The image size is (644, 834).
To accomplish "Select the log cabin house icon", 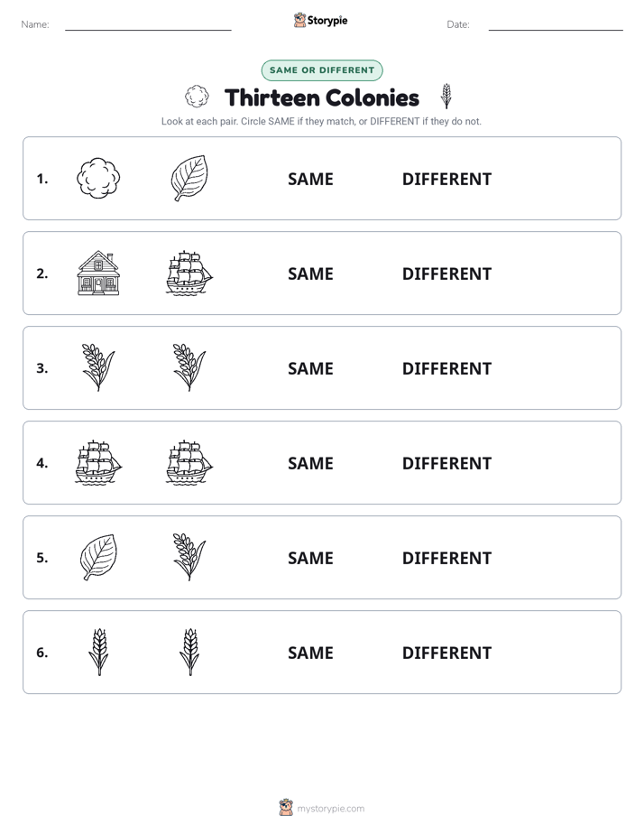I will pos(98,273).
